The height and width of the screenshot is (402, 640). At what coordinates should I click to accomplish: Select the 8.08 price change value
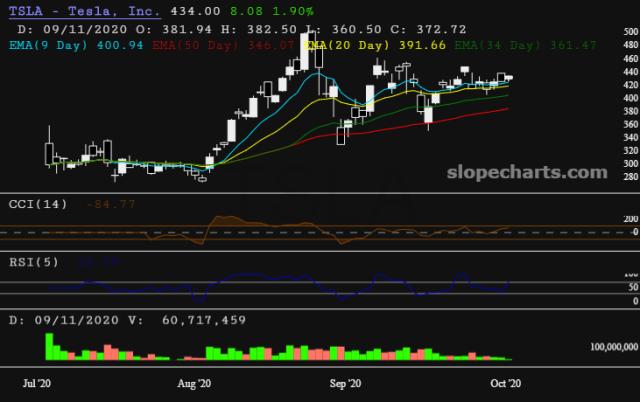pos(246,11)
